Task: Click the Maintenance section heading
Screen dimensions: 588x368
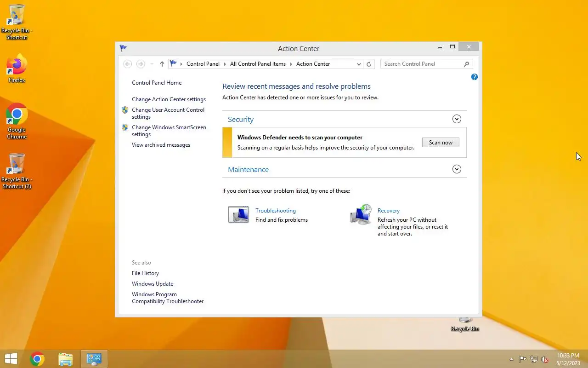Action: [x=248, y=170]
